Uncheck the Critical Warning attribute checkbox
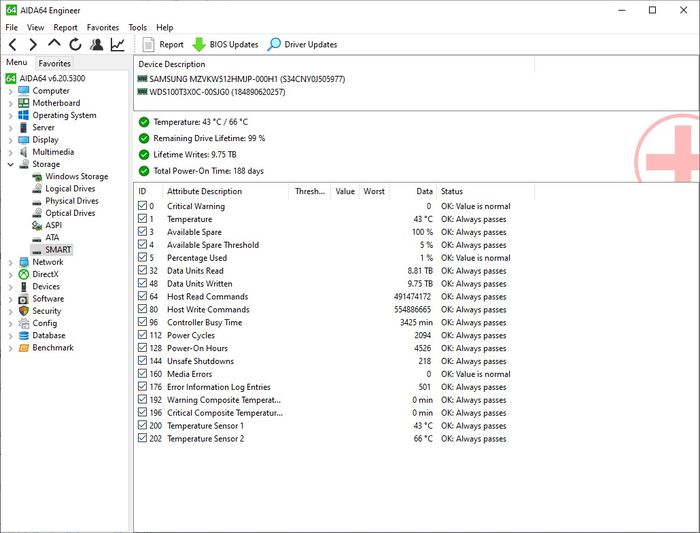This screenshot has width=700, height=533. (142, 206)
